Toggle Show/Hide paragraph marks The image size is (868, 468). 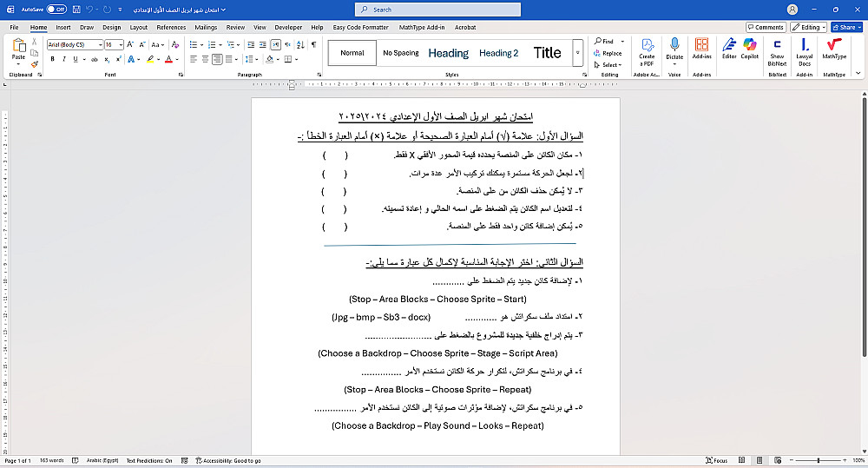(314, 44)
